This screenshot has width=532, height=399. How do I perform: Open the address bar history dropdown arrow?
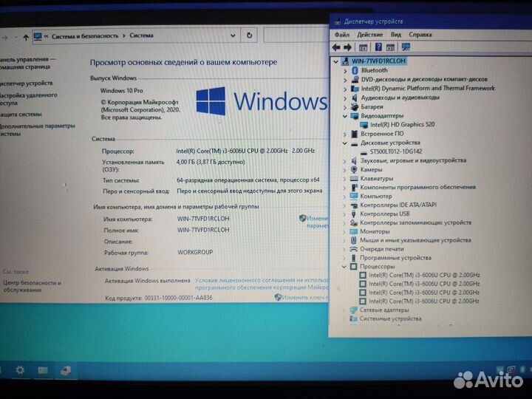tap(233, 35)
